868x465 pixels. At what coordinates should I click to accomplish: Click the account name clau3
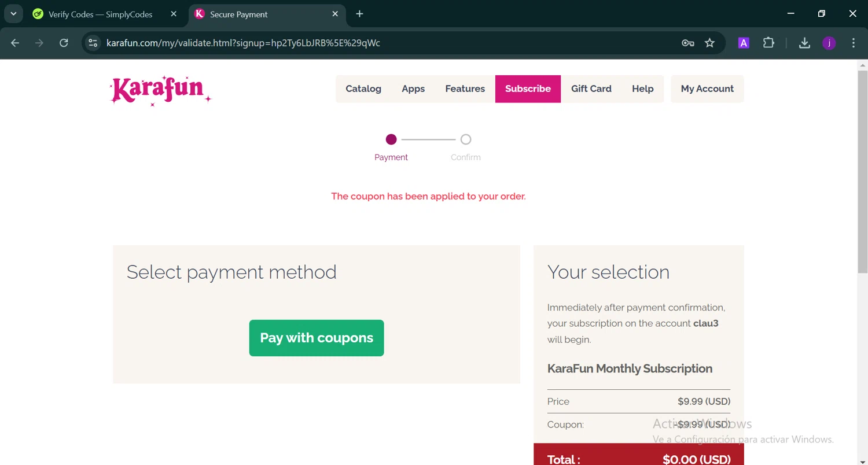tap(706, 323)
